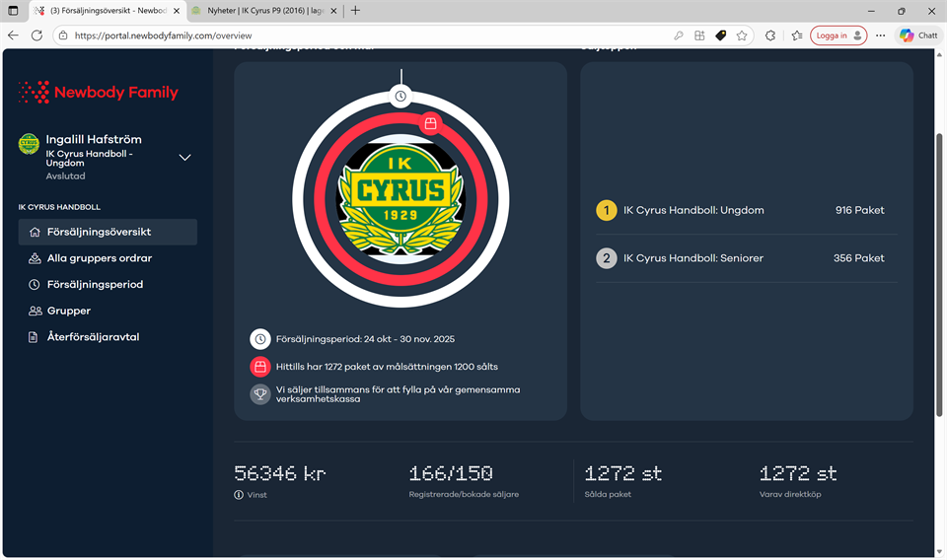
Task: Click the info icon beside Vinst
Action: (x=239, y=495)
